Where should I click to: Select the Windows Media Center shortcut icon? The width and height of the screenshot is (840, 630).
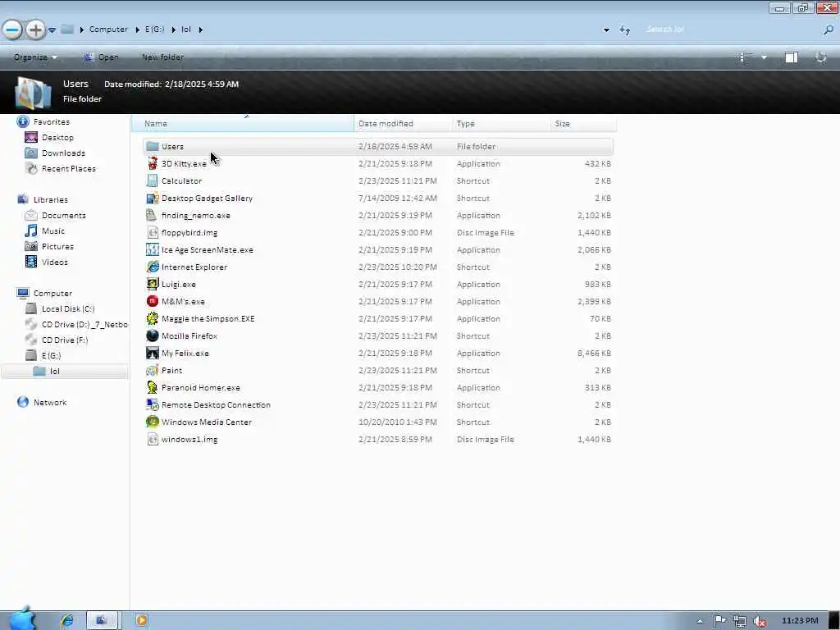pos(153,422)
